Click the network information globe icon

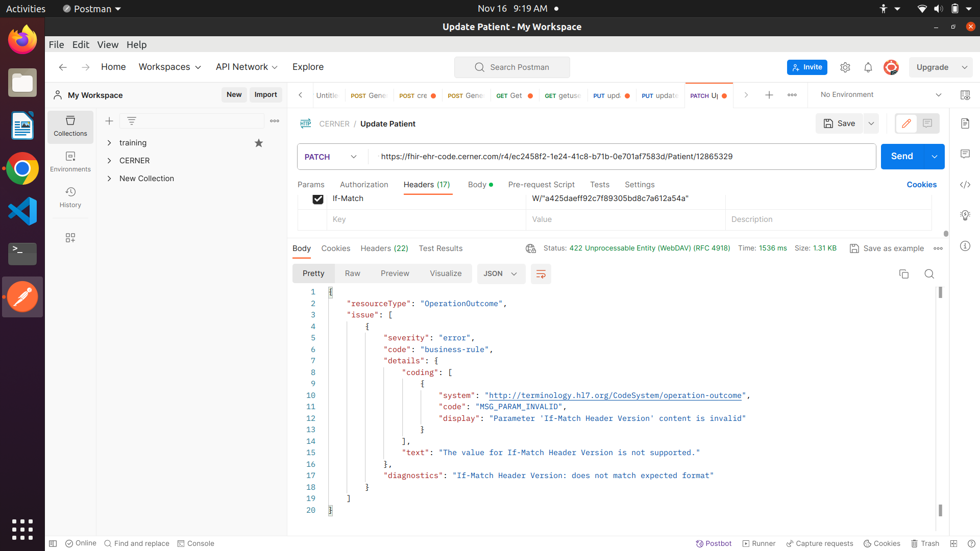tap(531, 248)
